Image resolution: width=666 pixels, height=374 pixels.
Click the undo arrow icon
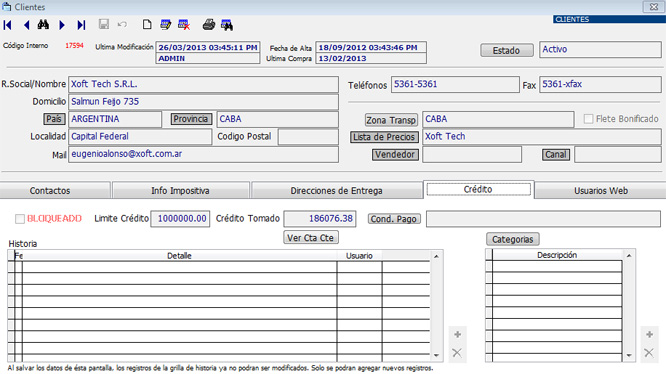(x=122, y=24)
